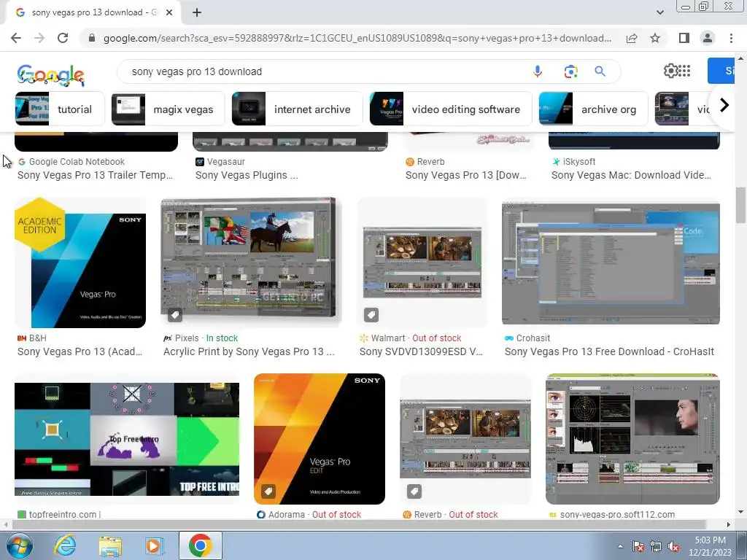Start voice search with microphone icon
Image resolution: width=747 pixels, height=560 pixels.
(538, 71)
